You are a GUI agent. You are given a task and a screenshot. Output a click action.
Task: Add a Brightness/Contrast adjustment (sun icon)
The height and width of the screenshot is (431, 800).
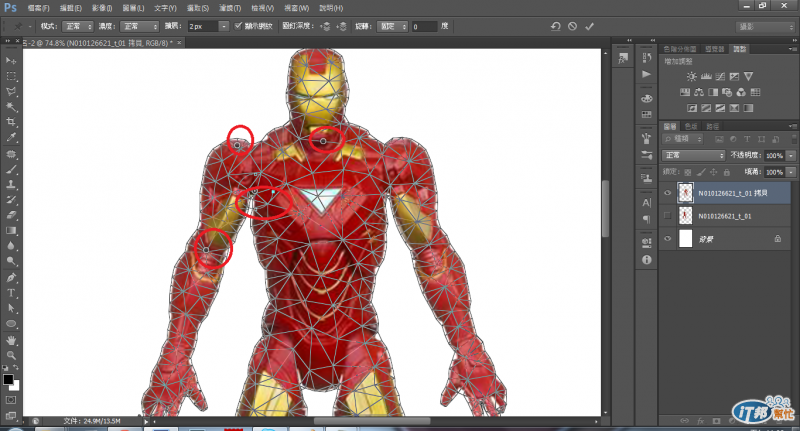coord(691,76)
